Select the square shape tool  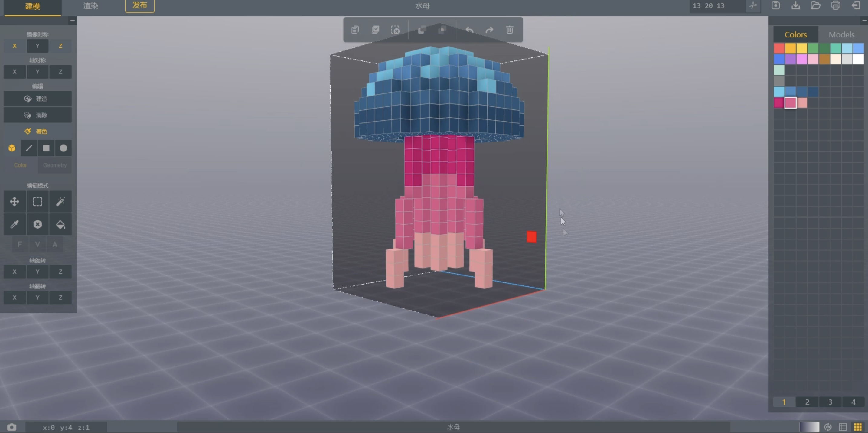46,148
